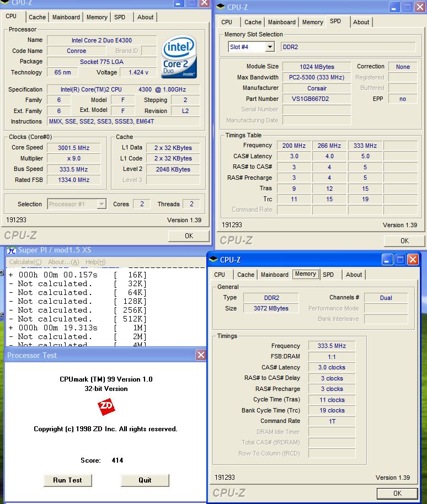Click the processor Name field Intel Core 2 Duo E4300

pyautogui.click(x=102, y=40)
